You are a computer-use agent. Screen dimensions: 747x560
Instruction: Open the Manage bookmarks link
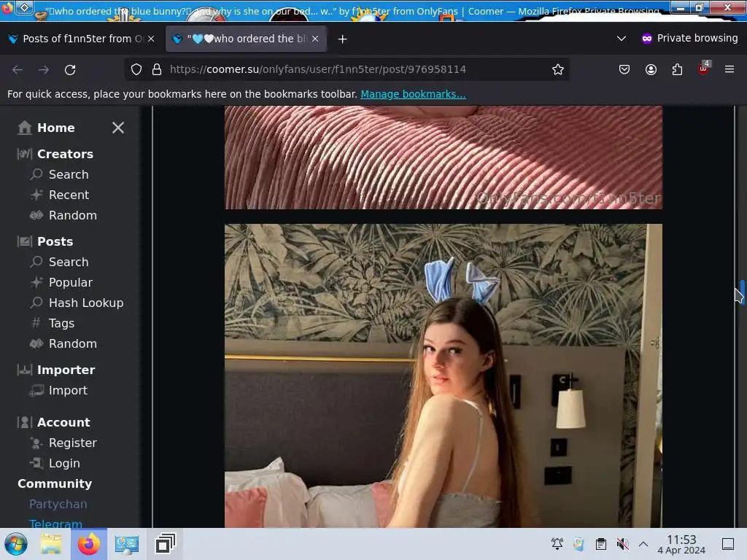[413, 94]
